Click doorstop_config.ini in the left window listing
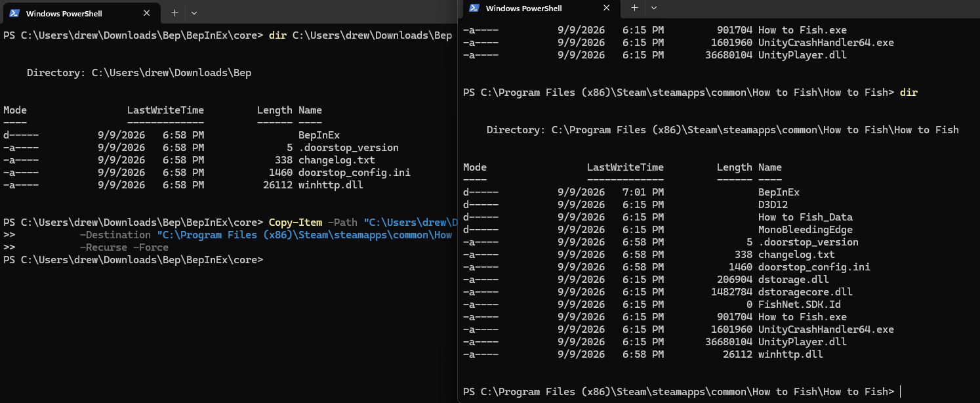Image resolution: width=980 pixels, height=403 pixels. (x=354, y=173)
